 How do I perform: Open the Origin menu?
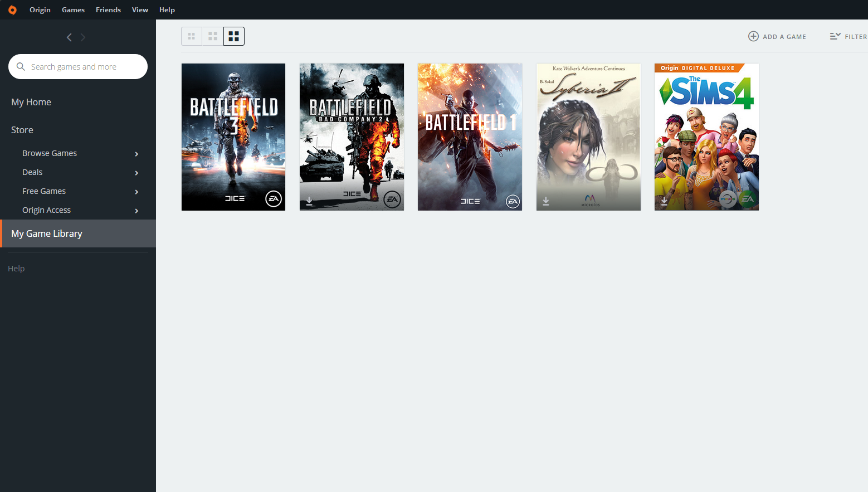[x=40, y=10]
